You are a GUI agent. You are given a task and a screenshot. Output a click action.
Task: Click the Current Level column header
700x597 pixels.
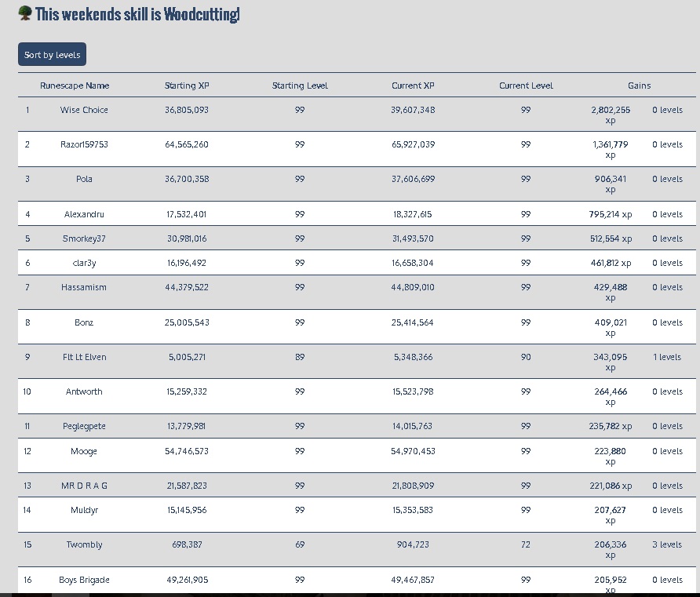pos(526,86)
